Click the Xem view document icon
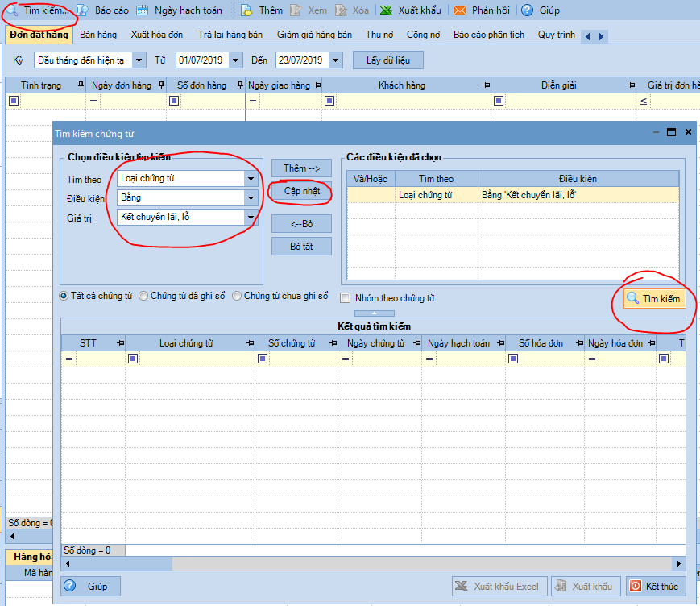Viewport: 700px width, 606px height. pyautogui.click(x=296, y=10)
